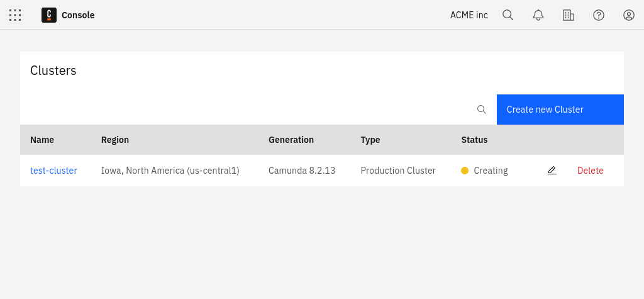Sort by the Type column header

(x=370, y=140)
